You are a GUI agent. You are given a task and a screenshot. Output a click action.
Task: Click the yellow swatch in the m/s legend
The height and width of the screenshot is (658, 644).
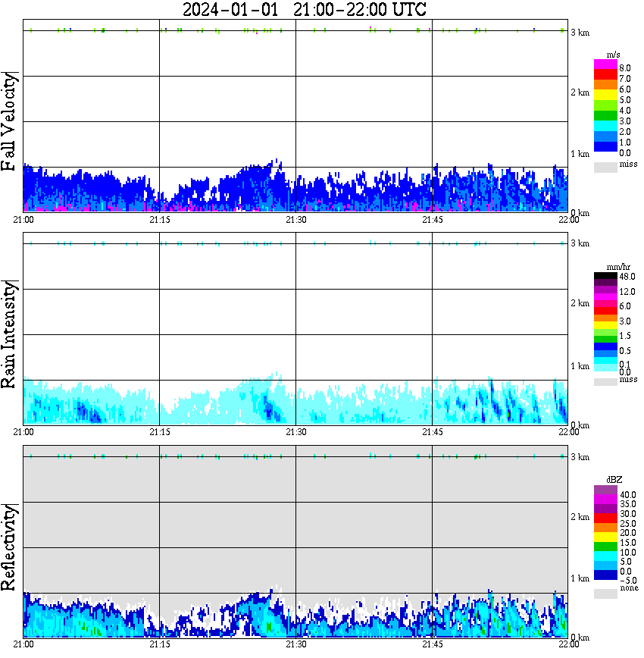coord(605,96)
